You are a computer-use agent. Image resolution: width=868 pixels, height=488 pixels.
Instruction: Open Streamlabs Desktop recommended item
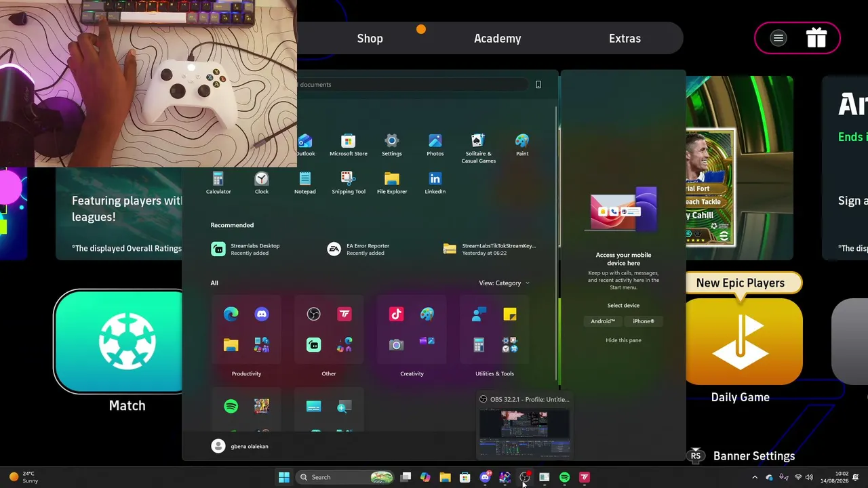pos(245,249)
